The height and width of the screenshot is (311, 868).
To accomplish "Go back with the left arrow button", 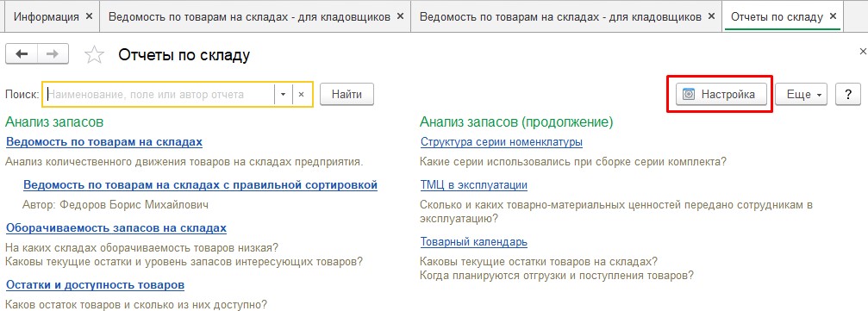I will (x=21, y=54).
